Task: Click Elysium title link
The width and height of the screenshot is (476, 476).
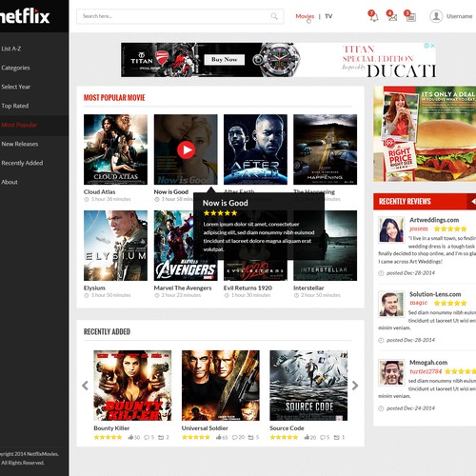Action: pyautogui.click(x=94, y=288)
